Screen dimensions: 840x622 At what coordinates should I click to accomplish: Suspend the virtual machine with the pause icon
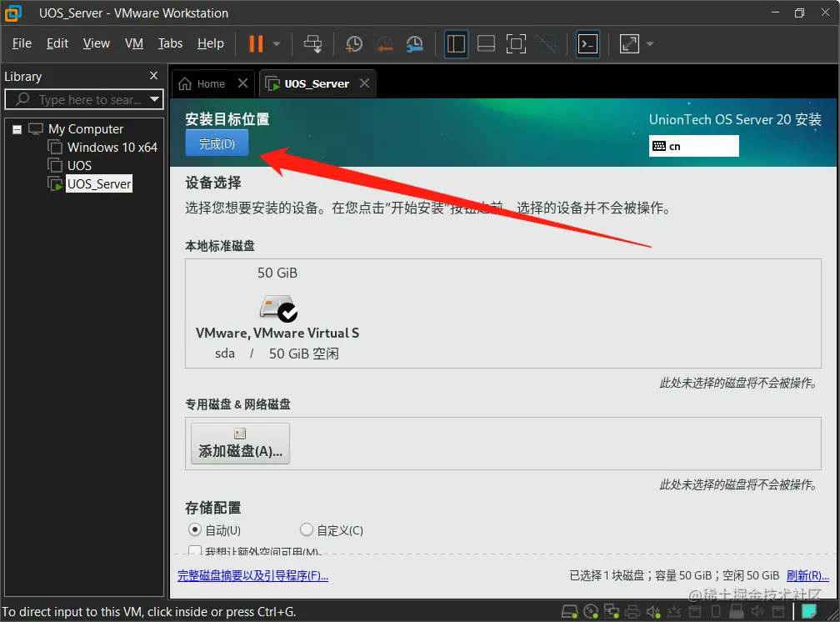[255, 43]
